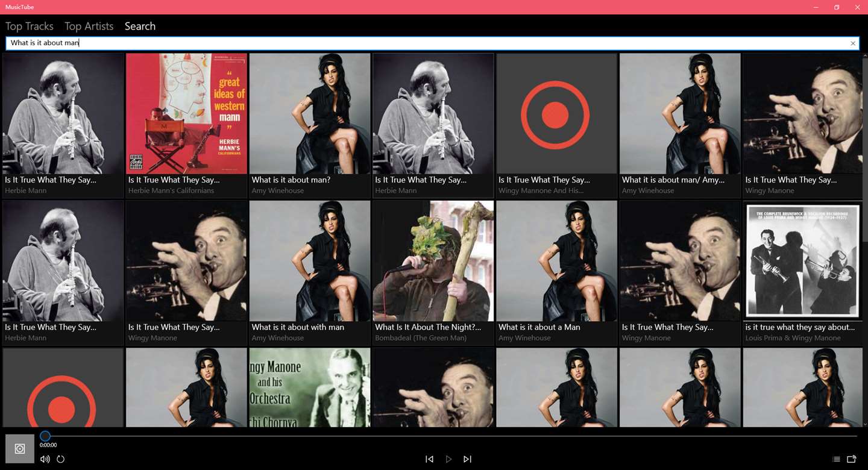
Task: Open Wingy Mannone And His... record placeholder tile
Action: (x=556, y=125)
